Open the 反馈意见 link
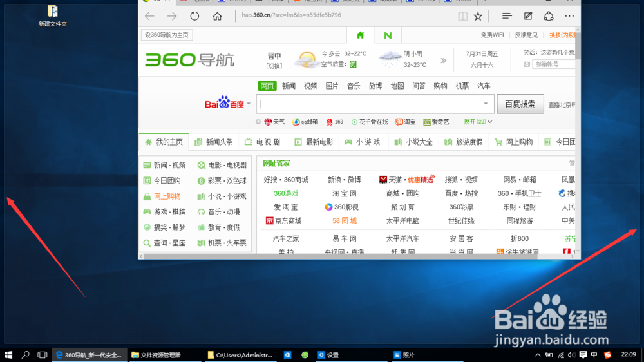The height and width of the screenshot is (362, 644). [526, 35]
